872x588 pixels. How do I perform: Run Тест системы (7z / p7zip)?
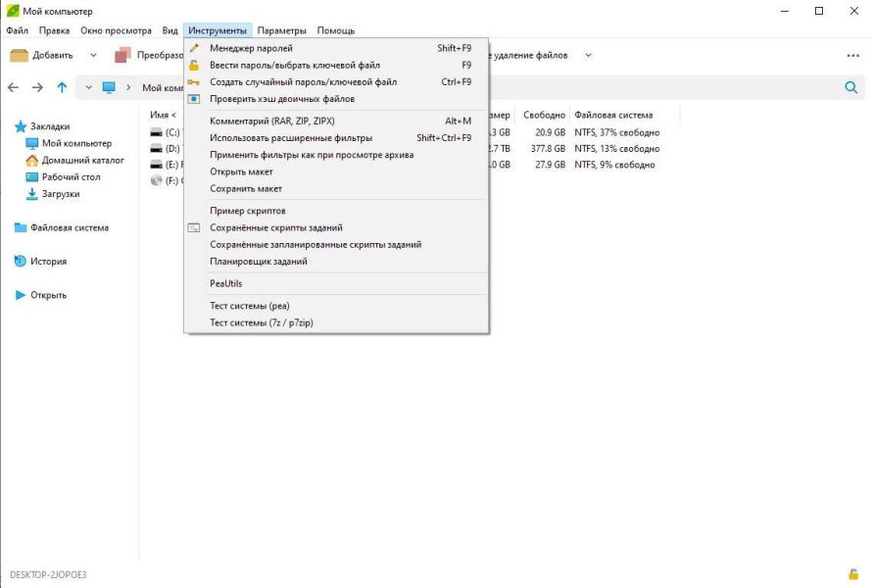click(336, 322)
